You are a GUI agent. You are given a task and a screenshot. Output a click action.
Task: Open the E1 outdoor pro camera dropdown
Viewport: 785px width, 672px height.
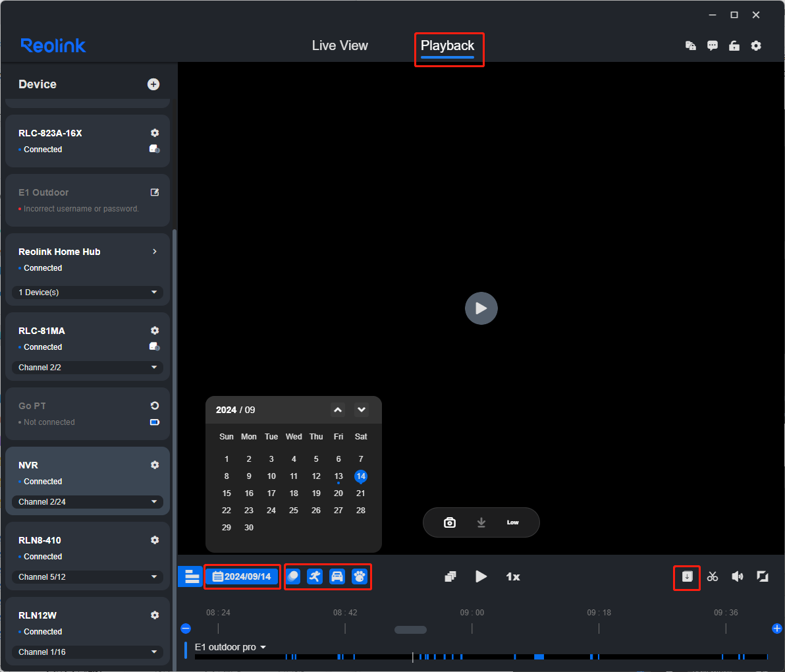pos(230,647)
